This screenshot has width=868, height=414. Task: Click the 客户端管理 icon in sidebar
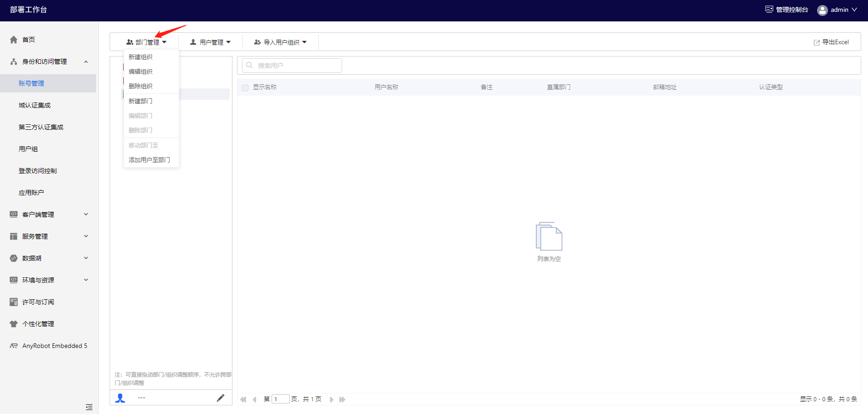14,215
